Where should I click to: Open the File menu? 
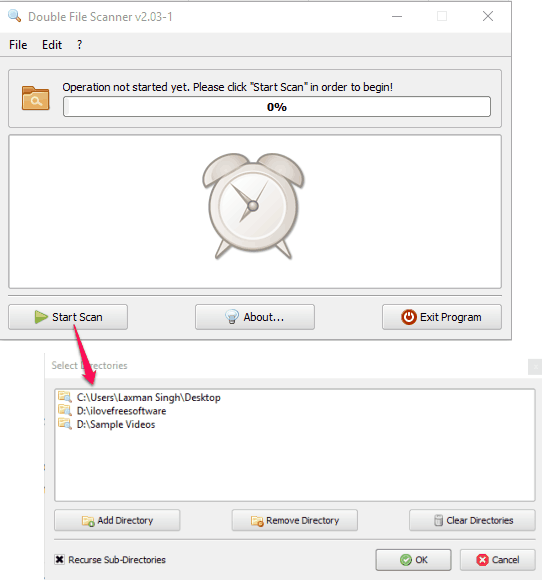tap(18, 45)
